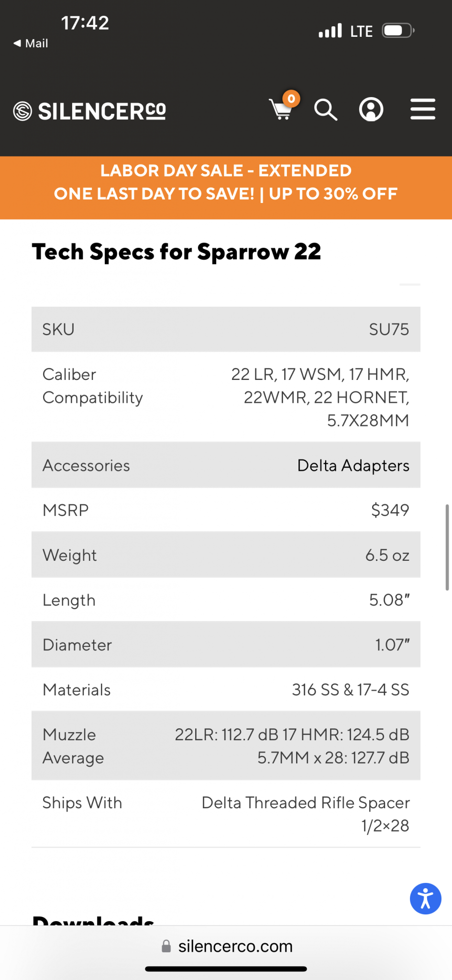Tap the search magnifier icon

tap(326, 110)
